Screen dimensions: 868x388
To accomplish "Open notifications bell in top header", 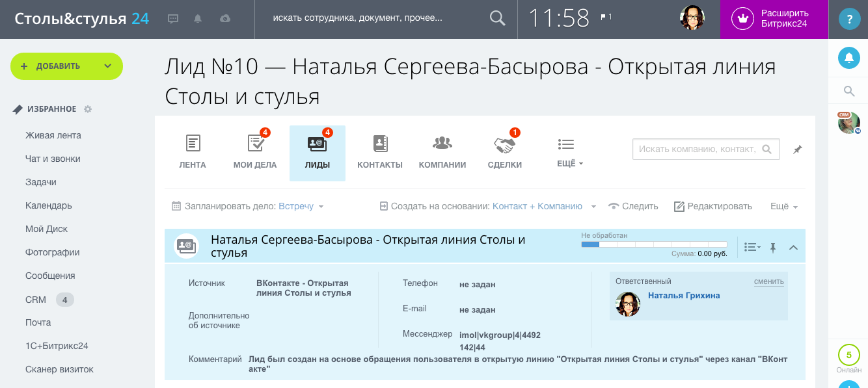I will pos(198,19).
